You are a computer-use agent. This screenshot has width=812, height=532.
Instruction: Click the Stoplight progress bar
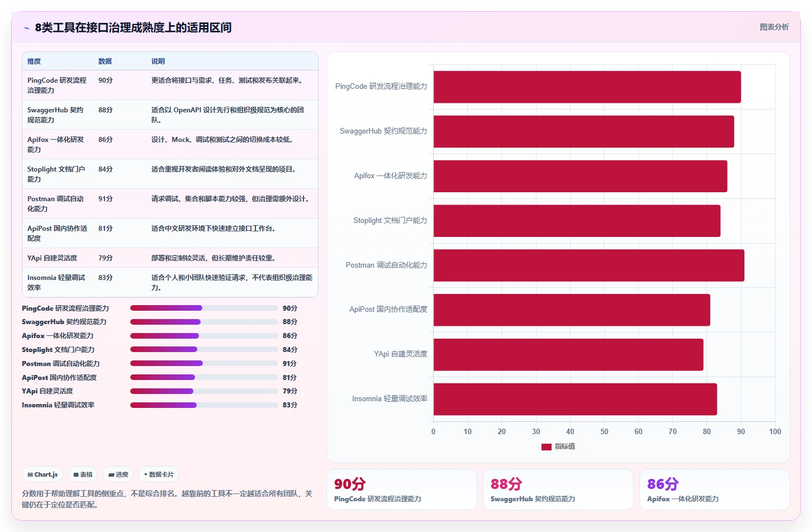204,349
